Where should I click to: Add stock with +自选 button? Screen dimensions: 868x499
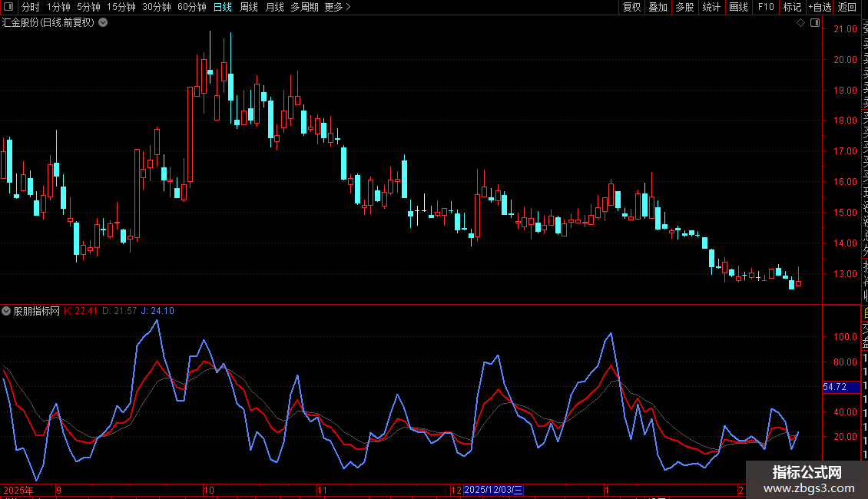820,7
